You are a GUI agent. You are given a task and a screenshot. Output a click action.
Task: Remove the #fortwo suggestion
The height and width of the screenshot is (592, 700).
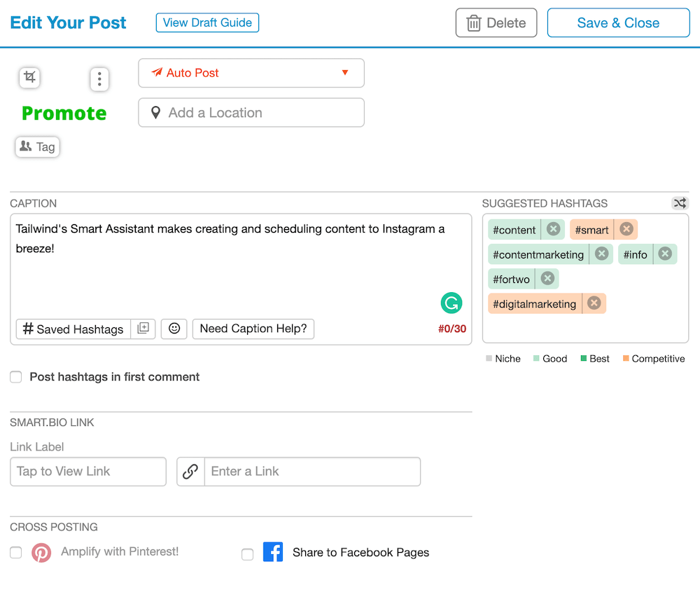pyautogui.click(x=547, y=278)
